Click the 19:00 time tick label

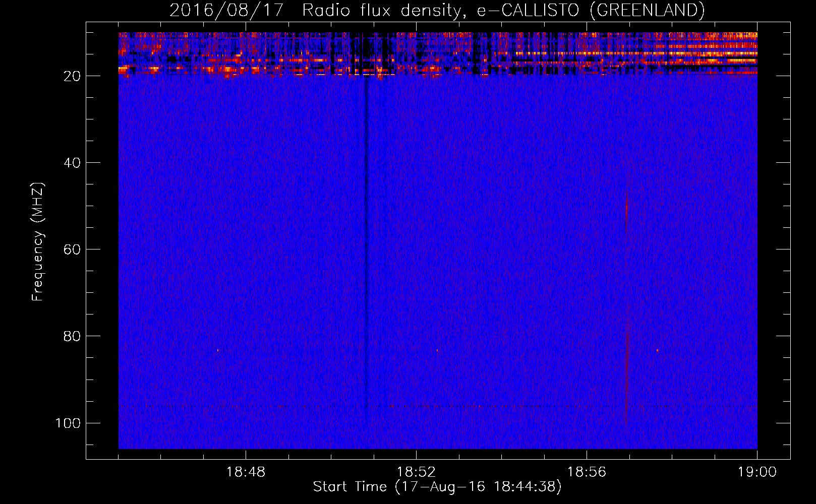tap(757, 472)
